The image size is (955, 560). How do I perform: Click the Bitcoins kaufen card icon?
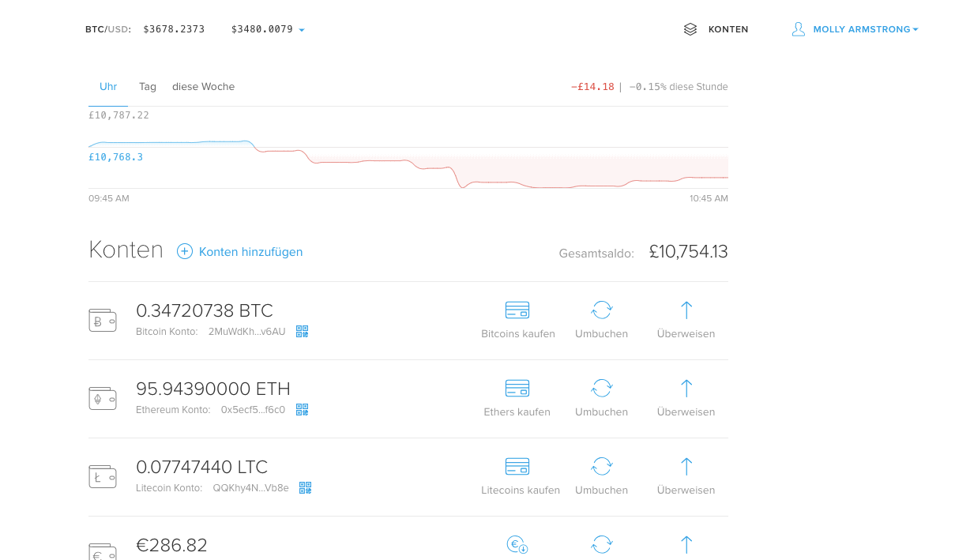(x=517, y=310)
